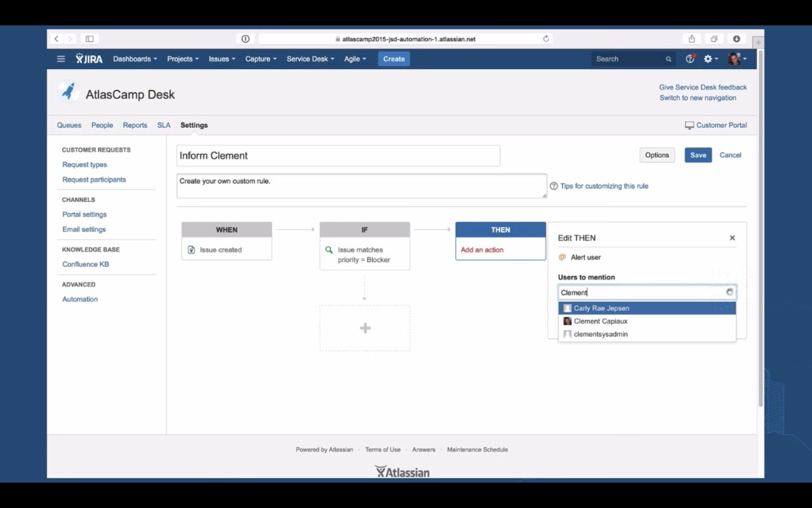Click the browser share icon
The height and width of the screenshot is (508, 812).
692,39
